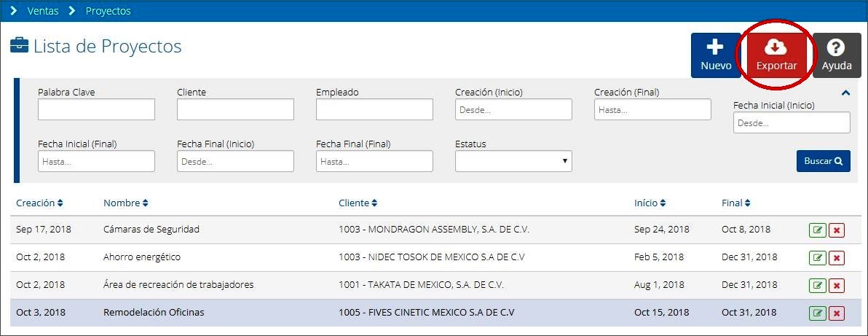Focus the Palabra Clave input field
Image resolution: width=868 pixels, height=336 pixels.
(96, 109)
